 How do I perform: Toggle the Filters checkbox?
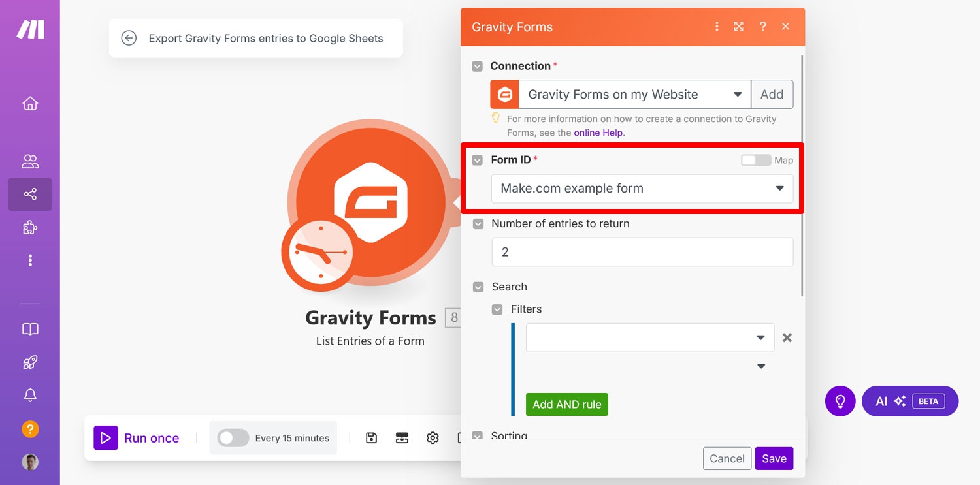pos(497,309)
